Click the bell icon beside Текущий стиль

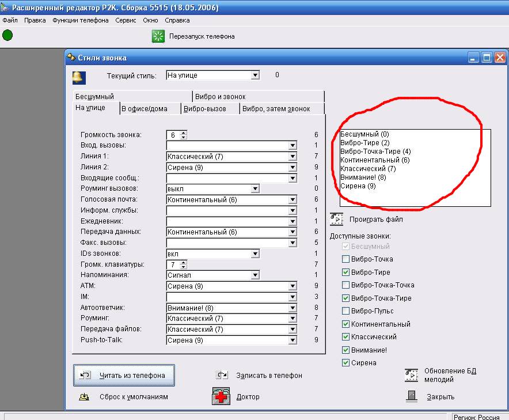click(x=79, y=78)
